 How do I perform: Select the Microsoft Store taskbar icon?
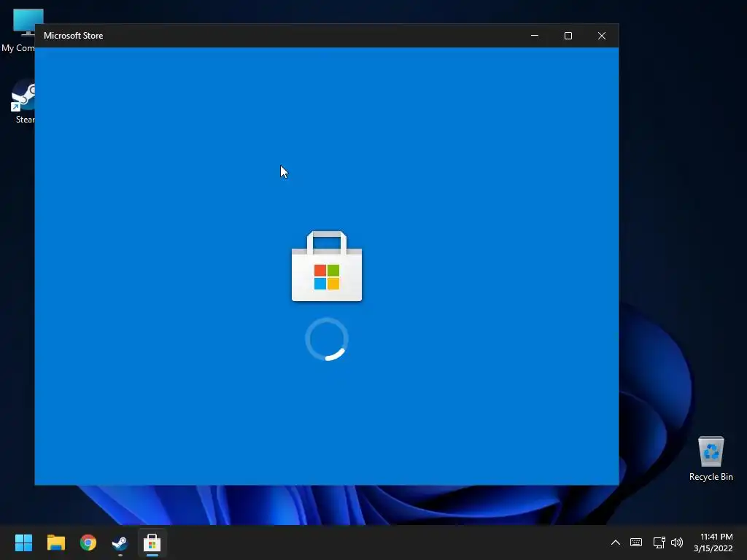tap(152, 542)
